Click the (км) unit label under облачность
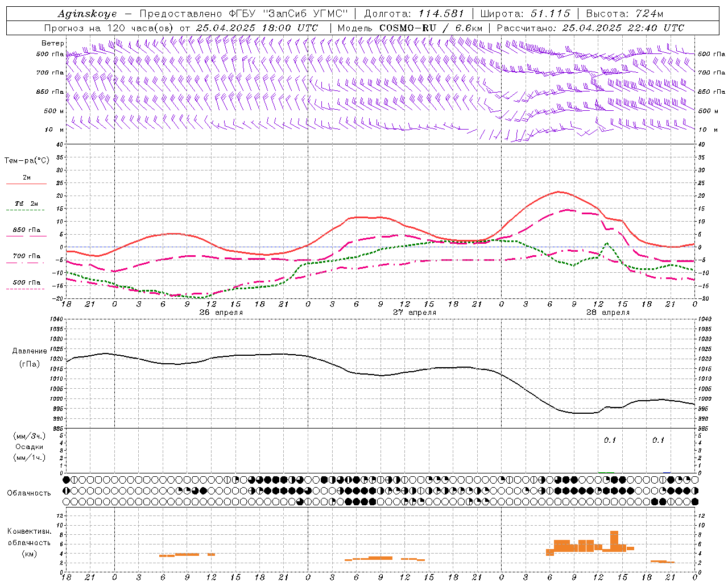Screen dimensions: 728x582 pos(30,554)
